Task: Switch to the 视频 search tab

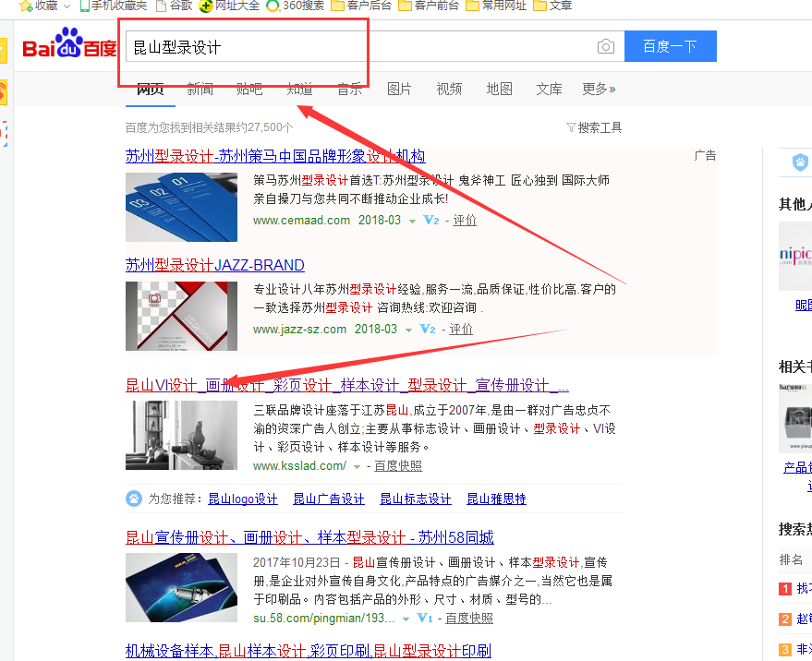Action: tap(449, 89)
